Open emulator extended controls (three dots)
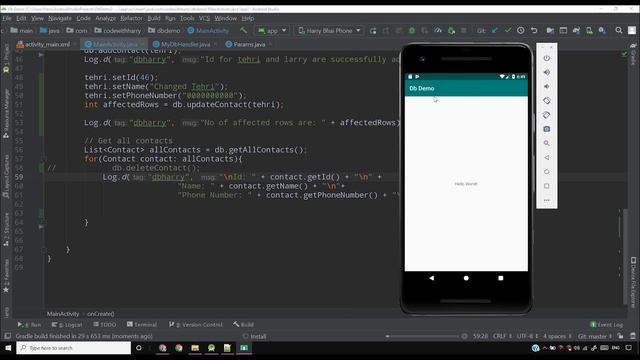640x360 pixels. coord(547,200)
